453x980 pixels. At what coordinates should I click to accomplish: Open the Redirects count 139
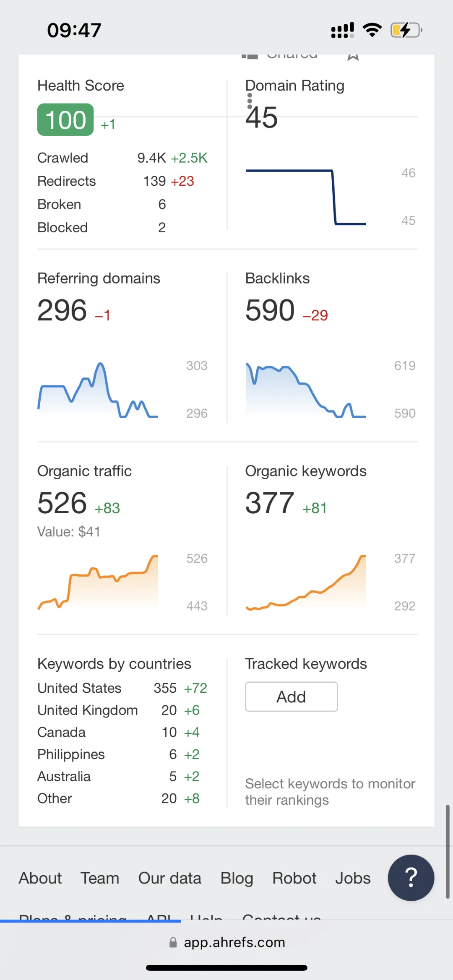point(155,181)
